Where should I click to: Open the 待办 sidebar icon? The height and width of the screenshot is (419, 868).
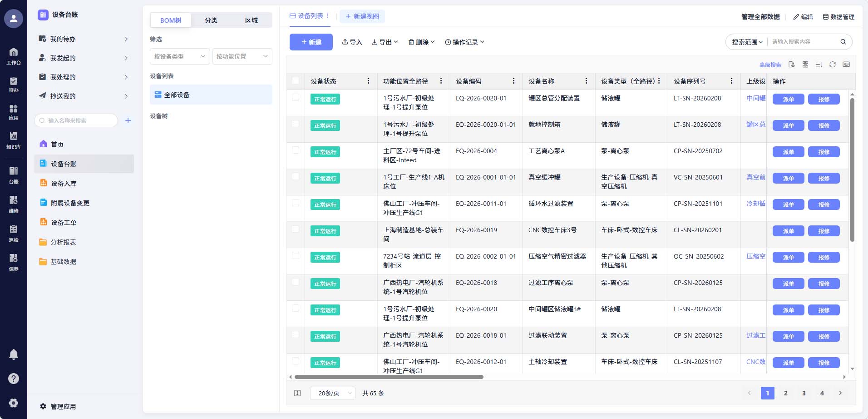coord(14,85)
